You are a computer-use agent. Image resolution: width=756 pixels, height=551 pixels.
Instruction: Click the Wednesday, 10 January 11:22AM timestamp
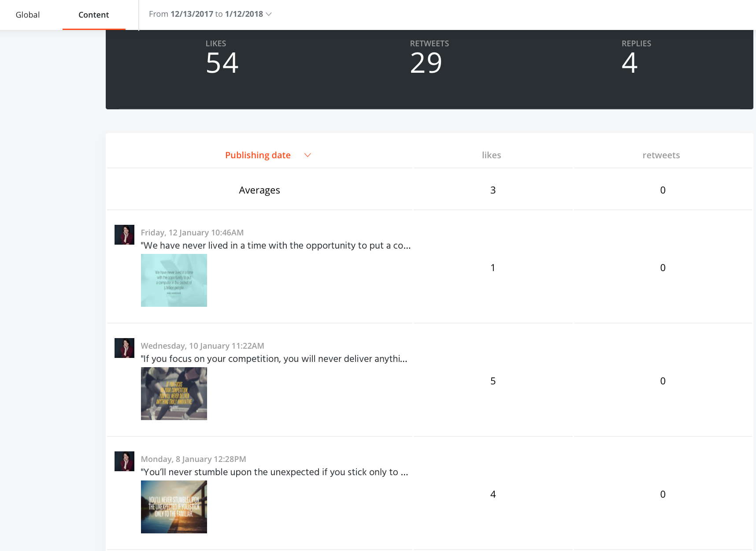tap(202, 346)
